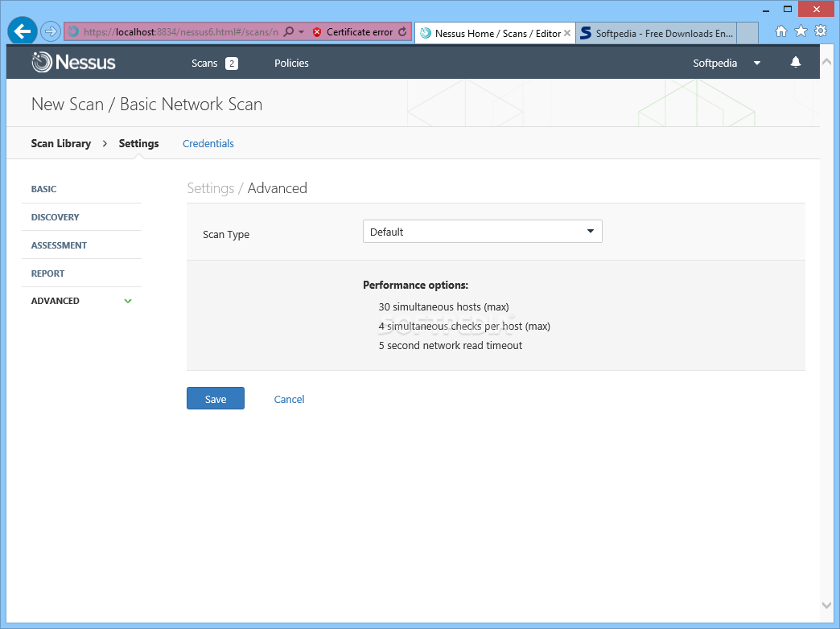Click the page scrollbar up arrow
Image resolution: width=840 pixels, height=629 pixels.
826,62
